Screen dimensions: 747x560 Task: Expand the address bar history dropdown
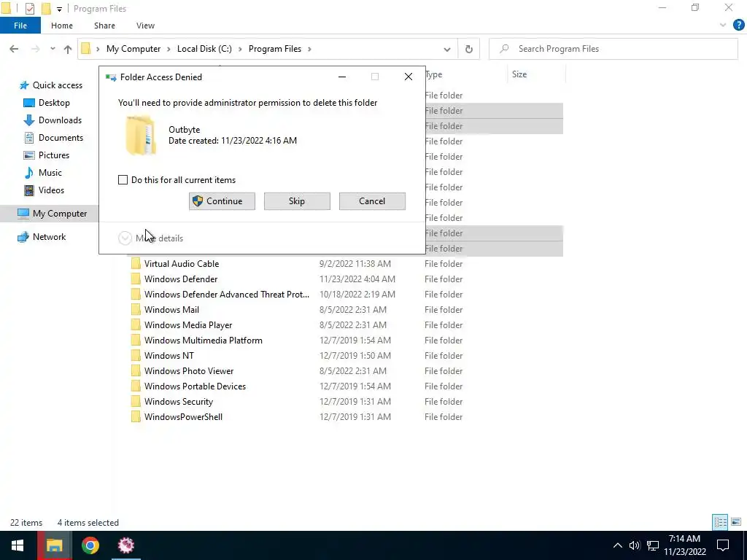[447, 49]
